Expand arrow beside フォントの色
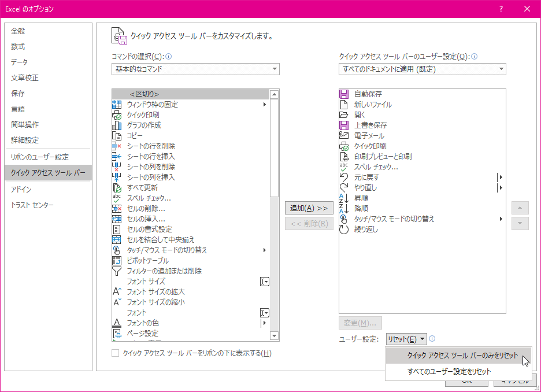The image size is (541, 392). pos(264,323)
